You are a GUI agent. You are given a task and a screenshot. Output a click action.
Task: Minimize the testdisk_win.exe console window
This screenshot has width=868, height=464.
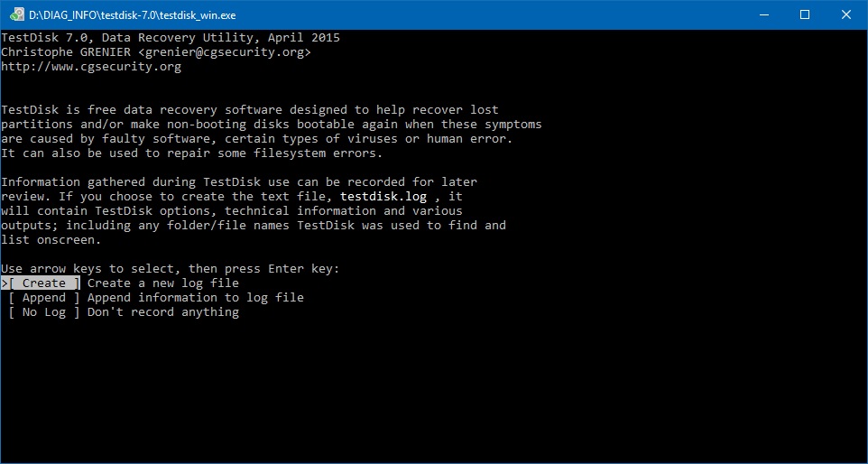pyautogui.click(x=764, y=15)
